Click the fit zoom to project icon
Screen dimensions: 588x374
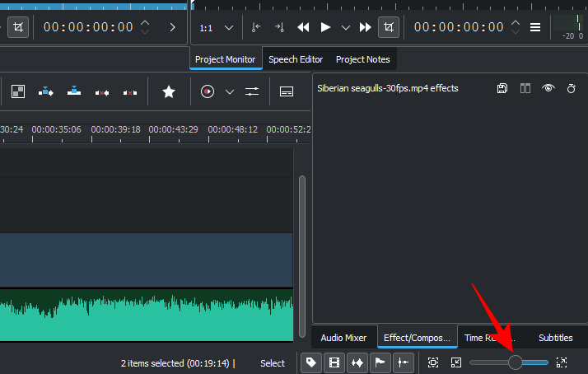pyautogui.click(x=433, y=362)
